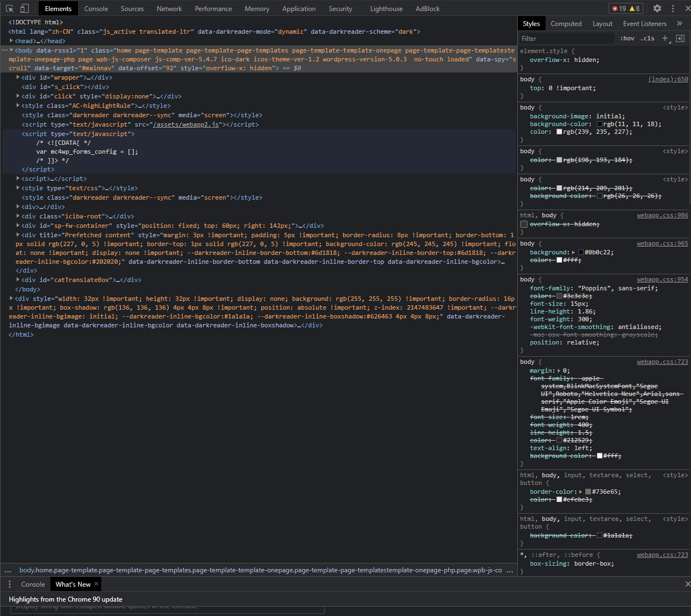Expand the div#click node

point(18,96)
